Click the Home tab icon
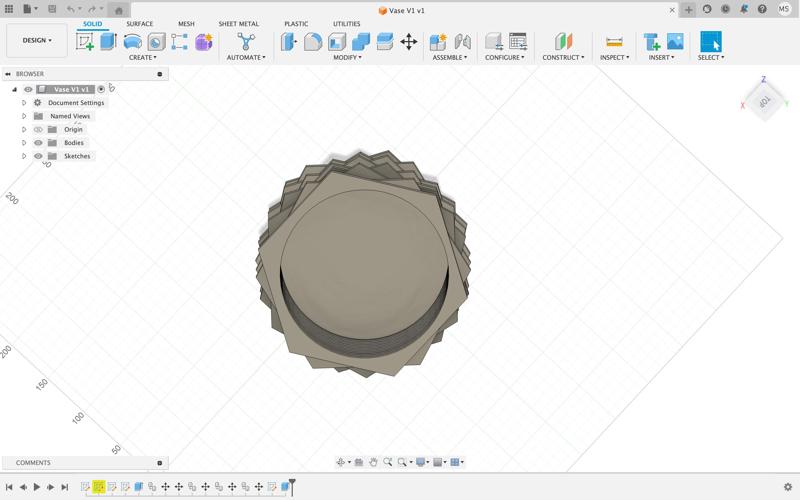The width and height of the screenshot is (800, 500). click(x=118, y=10)
